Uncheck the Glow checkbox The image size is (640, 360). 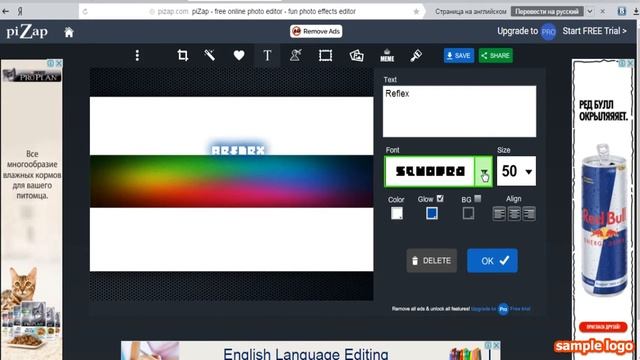(x=440, y=198)
